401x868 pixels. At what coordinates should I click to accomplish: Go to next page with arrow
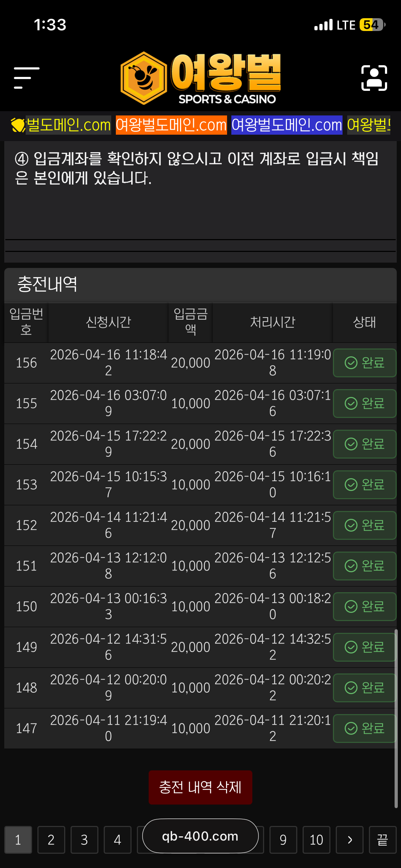(350, 840)
